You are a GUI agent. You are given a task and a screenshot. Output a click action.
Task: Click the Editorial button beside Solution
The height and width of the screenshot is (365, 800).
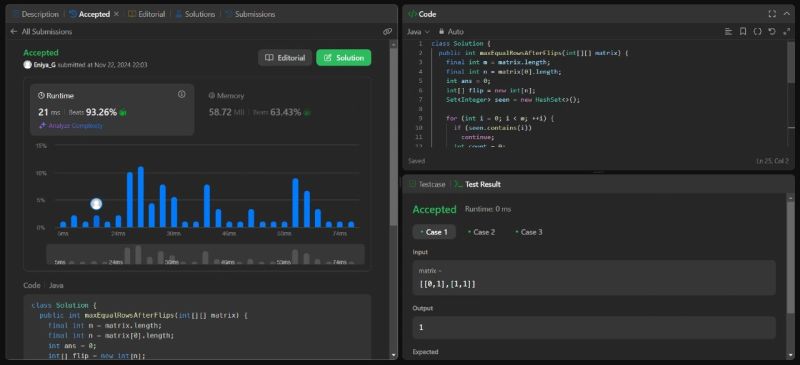pos(285,58)
